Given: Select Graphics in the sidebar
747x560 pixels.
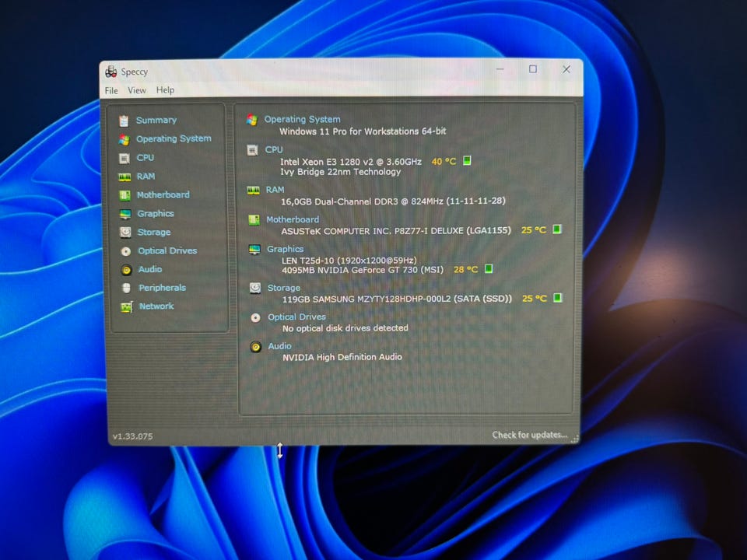Looking at the screenshot, I should 156,213.
